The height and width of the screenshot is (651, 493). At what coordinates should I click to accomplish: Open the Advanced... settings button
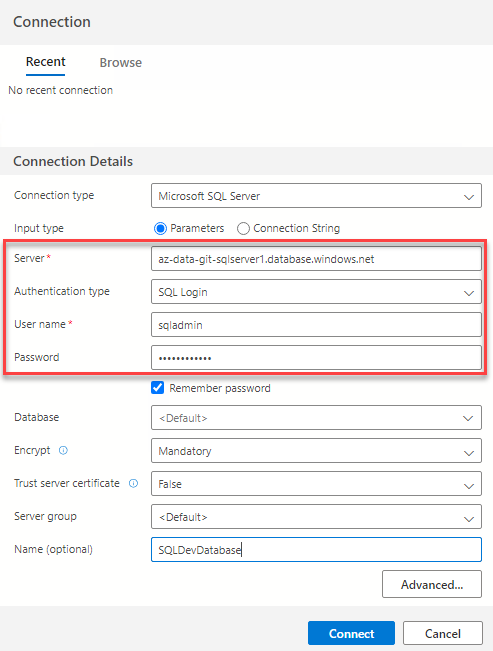click(x=432, y=585)
